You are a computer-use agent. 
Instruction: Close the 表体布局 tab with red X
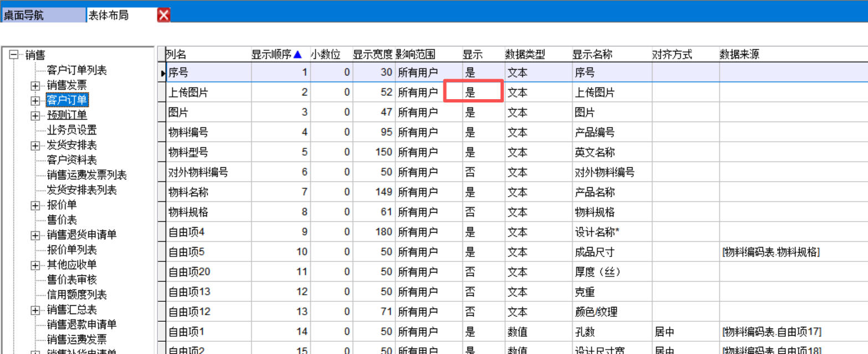tap(164, 15)
